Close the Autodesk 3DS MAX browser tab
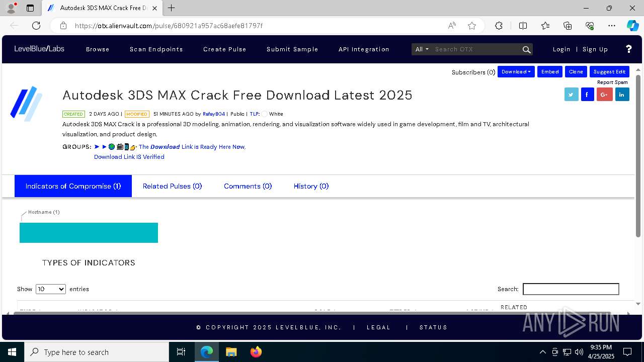Viewport: 644px width, 362px height. [x=154, y=8]
